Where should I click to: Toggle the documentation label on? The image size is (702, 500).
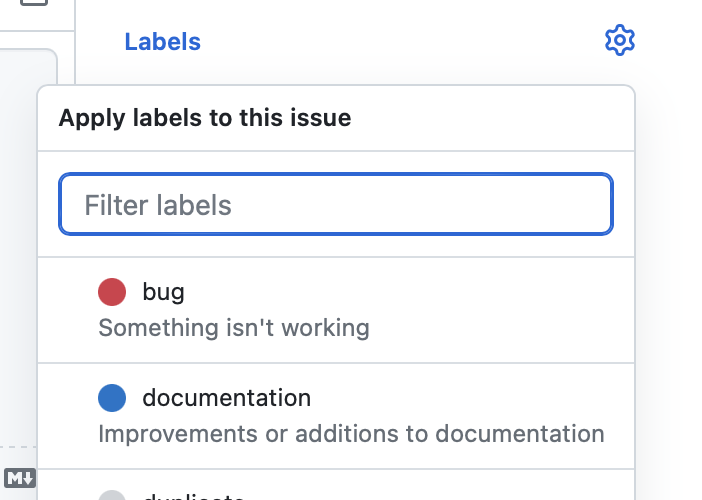[x=336, y=416]
